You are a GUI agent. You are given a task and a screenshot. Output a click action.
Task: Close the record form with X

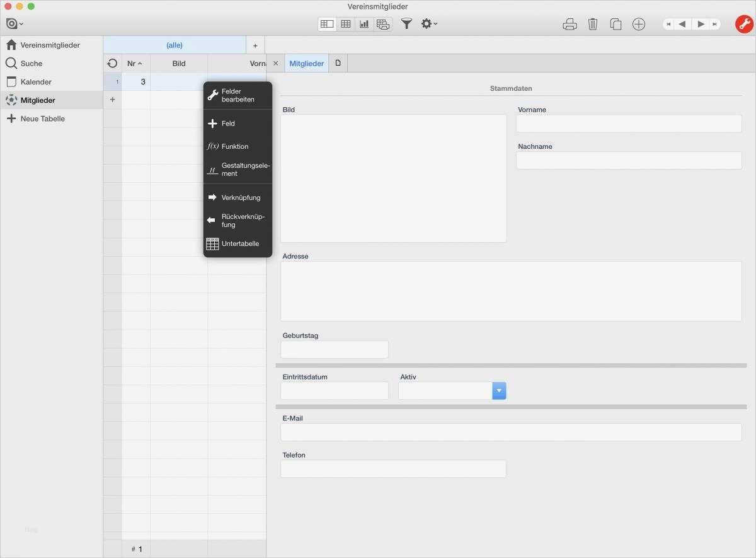click(275, 64)
